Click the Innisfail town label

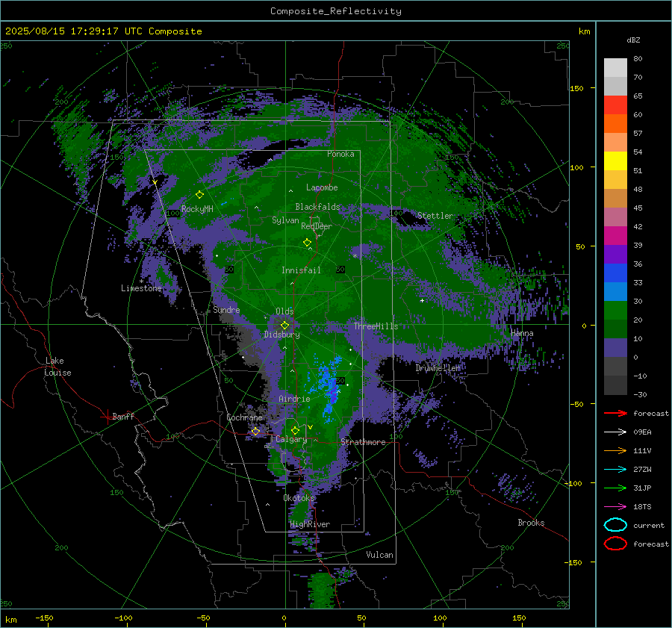301,270
